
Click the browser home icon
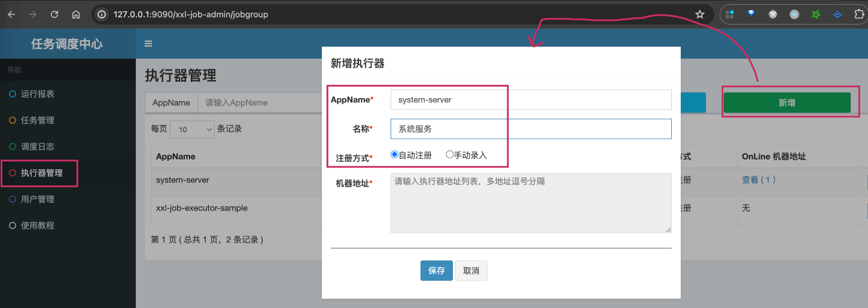coord(75,14)
